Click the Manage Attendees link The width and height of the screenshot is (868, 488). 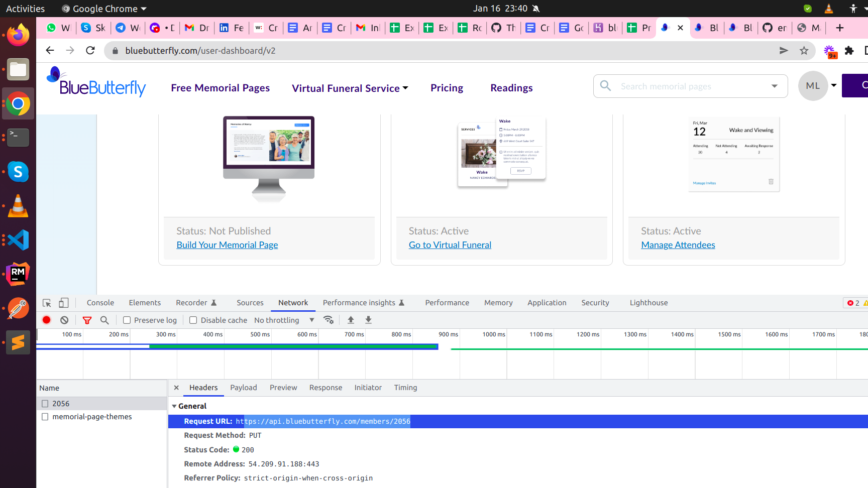tap(678, 245)
